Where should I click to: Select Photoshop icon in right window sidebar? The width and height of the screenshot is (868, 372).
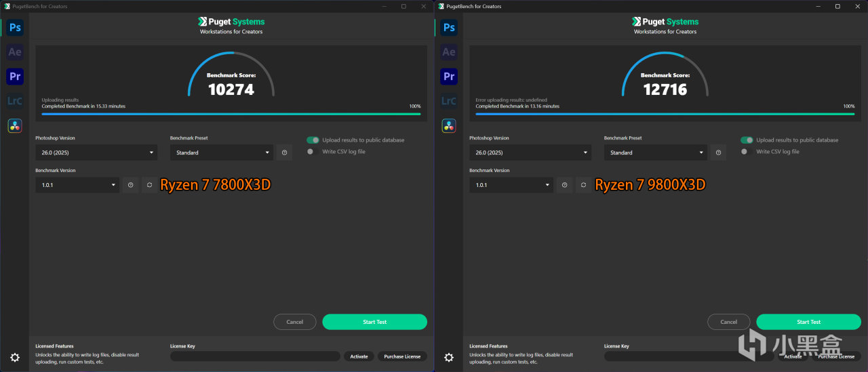click(449, 28)
